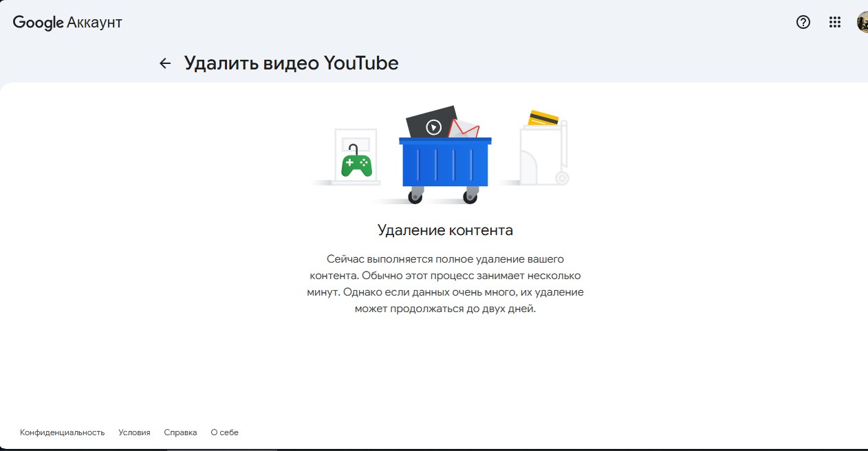Open the account profile picture
This screenshot has height=451, width=868.
[x=862, y=22]
